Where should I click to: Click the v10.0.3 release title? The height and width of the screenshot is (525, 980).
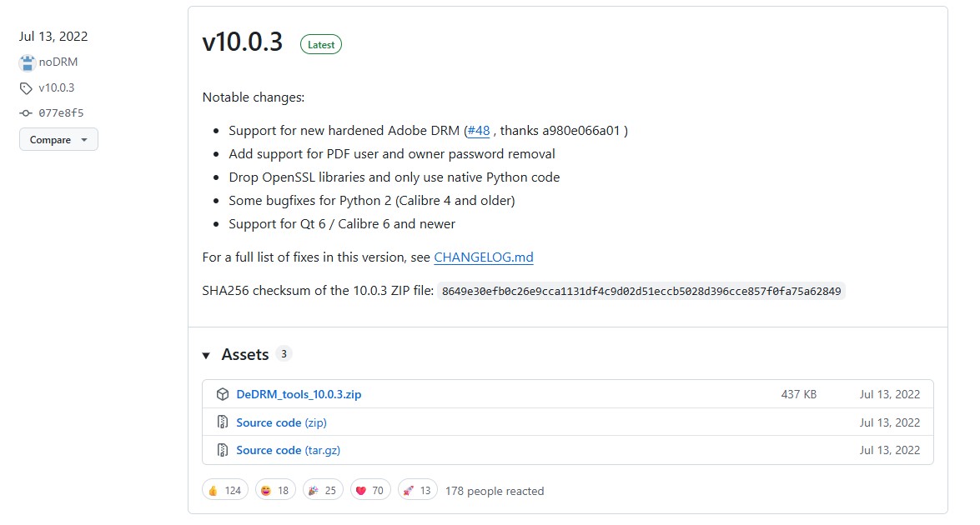click(x=243, y=42)
